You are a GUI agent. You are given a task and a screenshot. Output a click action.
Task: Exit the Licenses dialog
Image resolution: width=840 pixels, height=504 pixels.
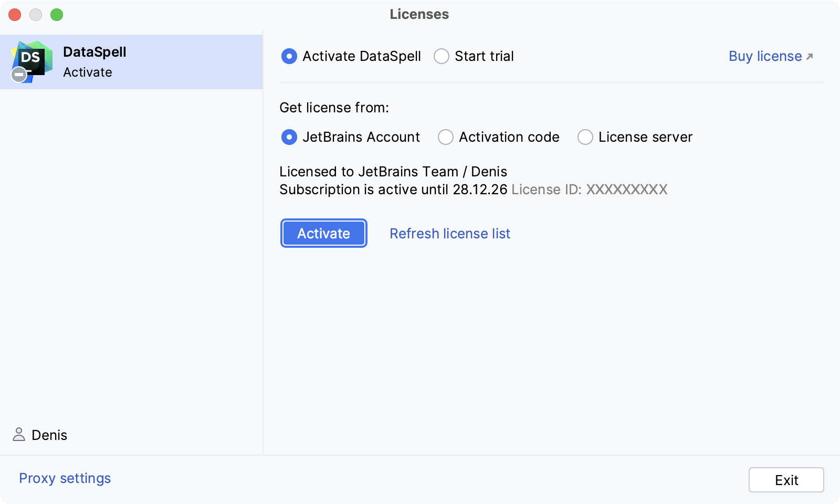point(786,479)
